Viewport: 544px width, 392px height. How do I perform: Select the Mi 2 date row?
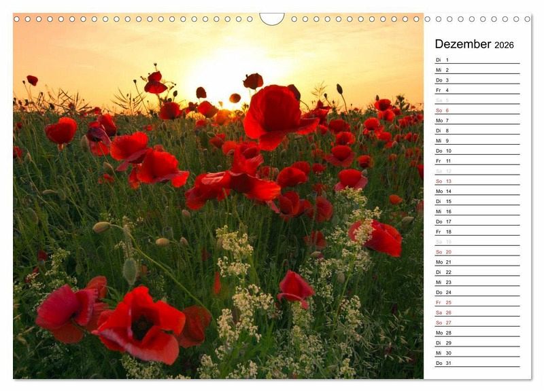(477, 70)
